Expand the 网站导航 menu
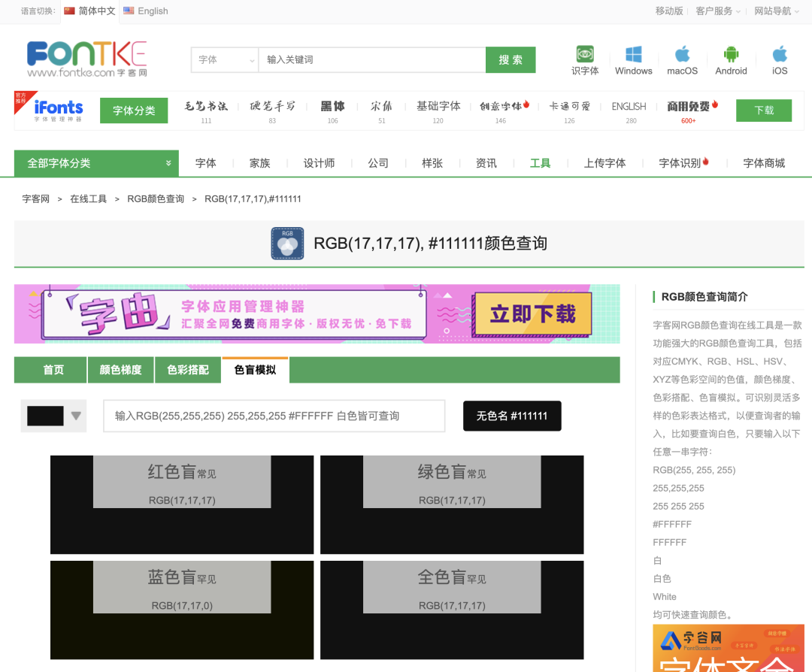Screen dimensions: 812x672 (x=776, y=11)
